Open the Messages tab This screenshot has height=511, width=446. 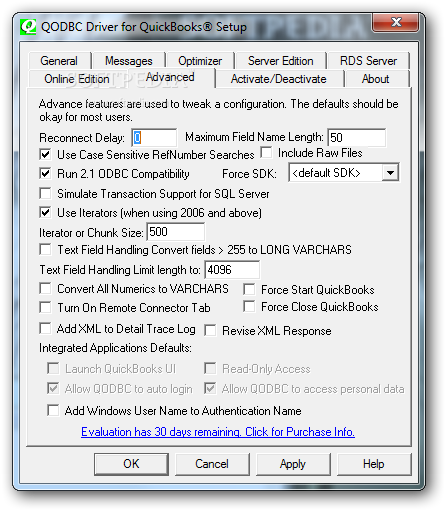[x=129, y=61]
